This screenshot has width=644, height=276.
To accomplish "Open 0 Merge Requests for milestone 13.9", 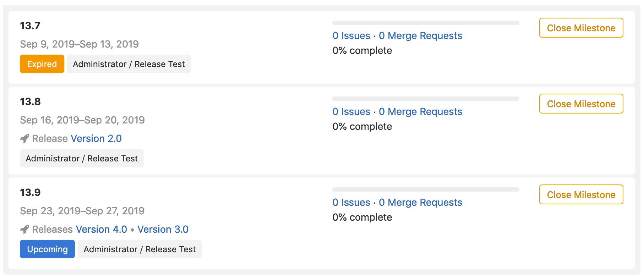I will (x=421, y=202).
